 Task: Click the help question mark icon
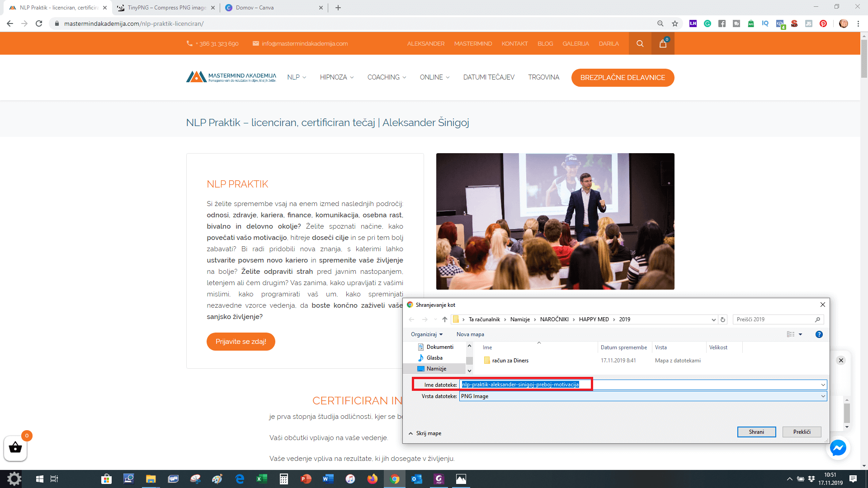[x=819, y=334]
